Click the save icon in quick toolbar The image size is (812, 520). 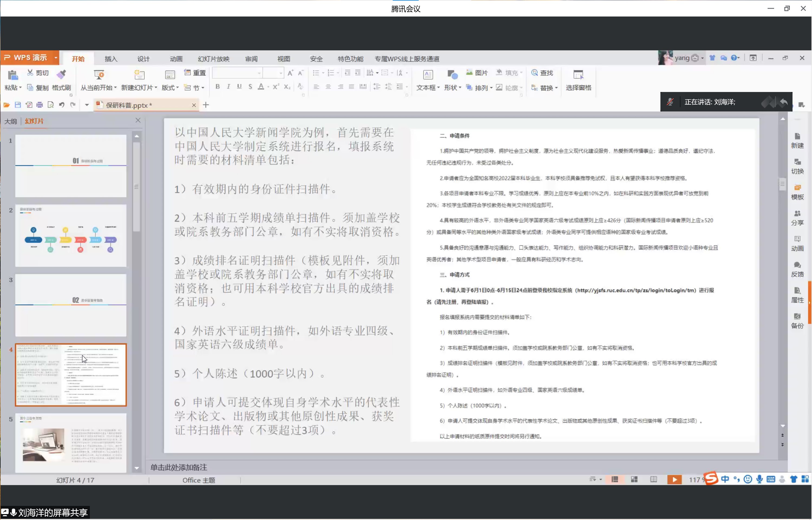tap(18, 105)
